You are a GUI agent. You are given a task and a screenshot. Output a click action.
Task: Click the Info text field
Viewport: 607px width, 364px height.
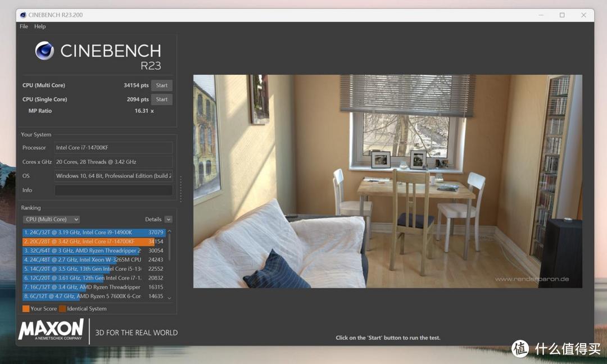click(x=114, y=190)
